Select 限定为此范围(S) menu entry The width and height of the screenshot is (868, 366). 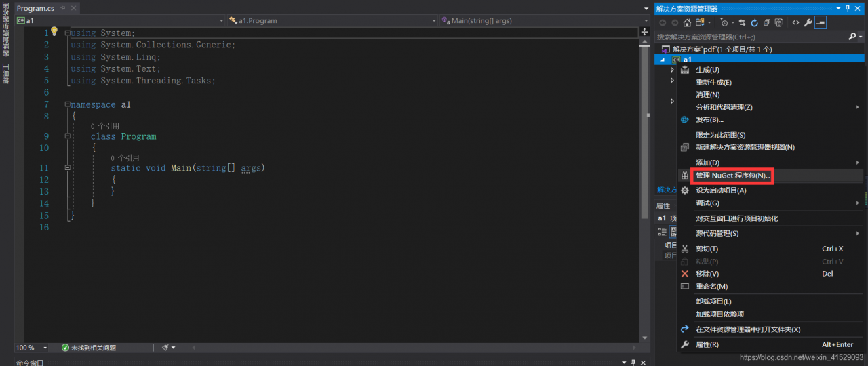(x=771, y=135)
